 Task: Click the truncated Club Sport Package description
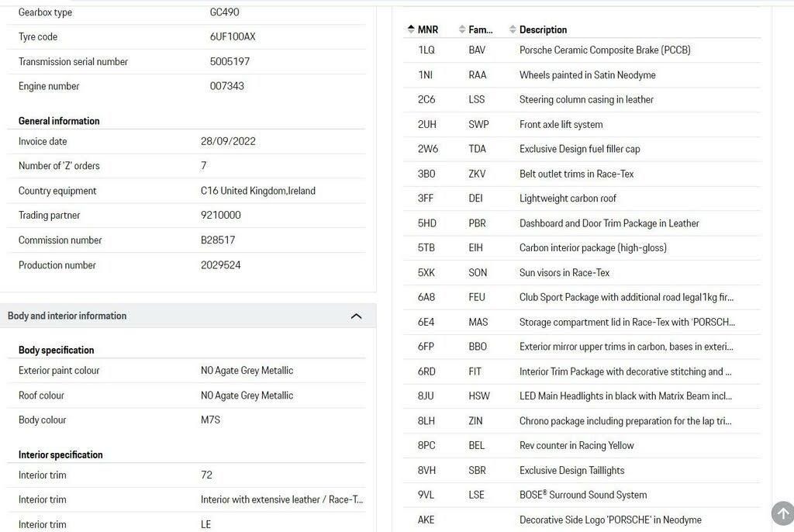pos(626,297)
